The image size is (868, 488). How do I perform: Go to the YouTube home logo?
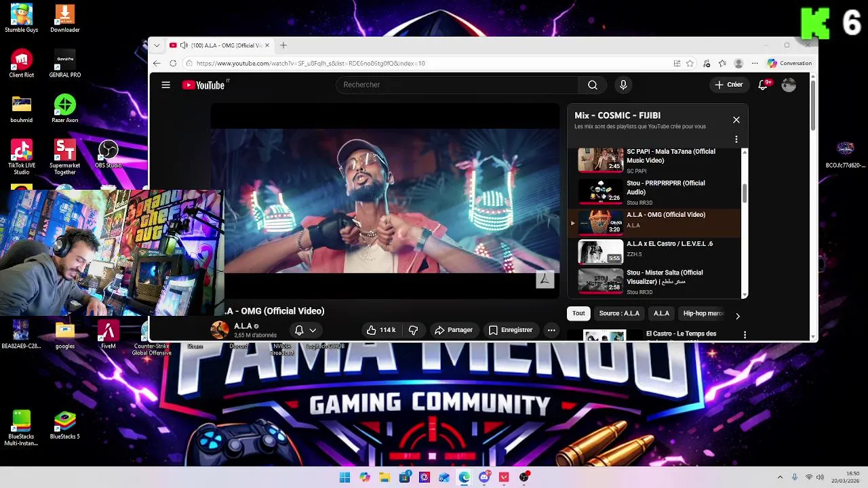(203, 85)
